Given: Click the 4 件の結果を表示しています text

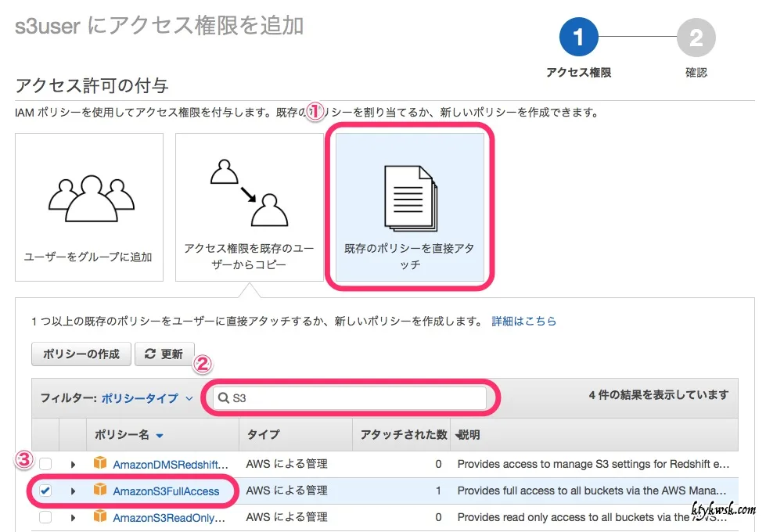Looking at the screenshot, I should (659, 395).
